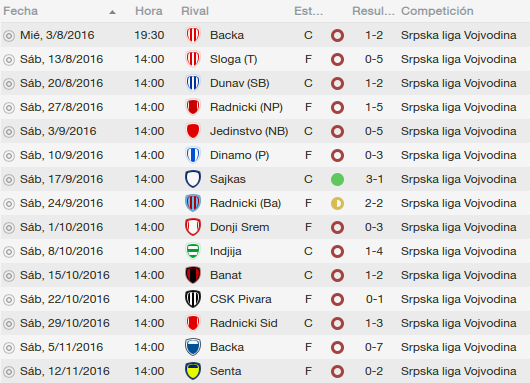The height and width of the screenshot is (383, 530).
Task: Click the Senta yellow shield crest
Action: 193,371
